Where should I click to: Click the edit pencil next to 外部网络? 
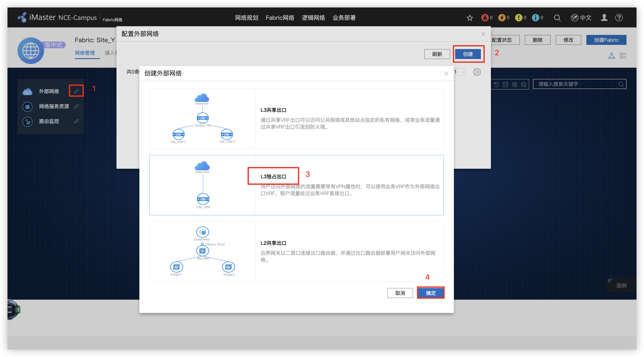coord(76,91)
